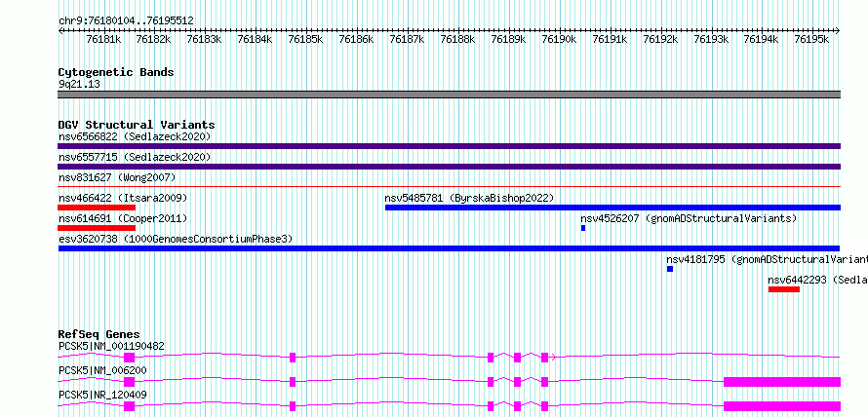Open the nsv6557715 (Sedlazeck2020) variant label

pos(135,157)
